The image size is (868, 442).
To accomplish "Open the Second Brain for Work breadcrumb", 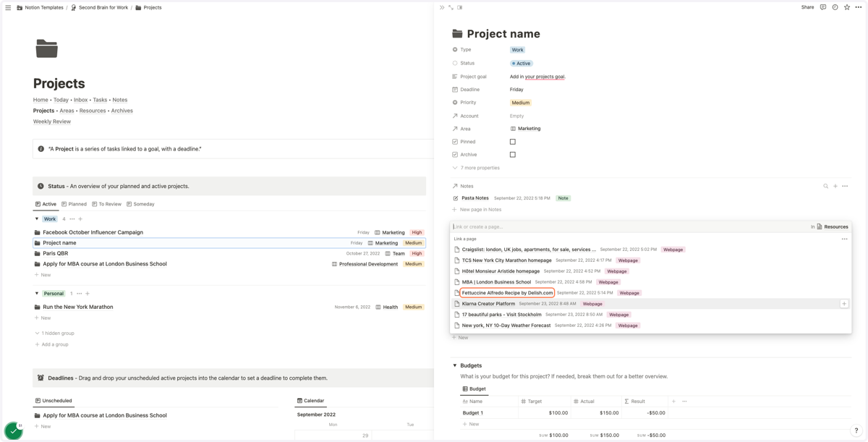I will tap(99, 7).
